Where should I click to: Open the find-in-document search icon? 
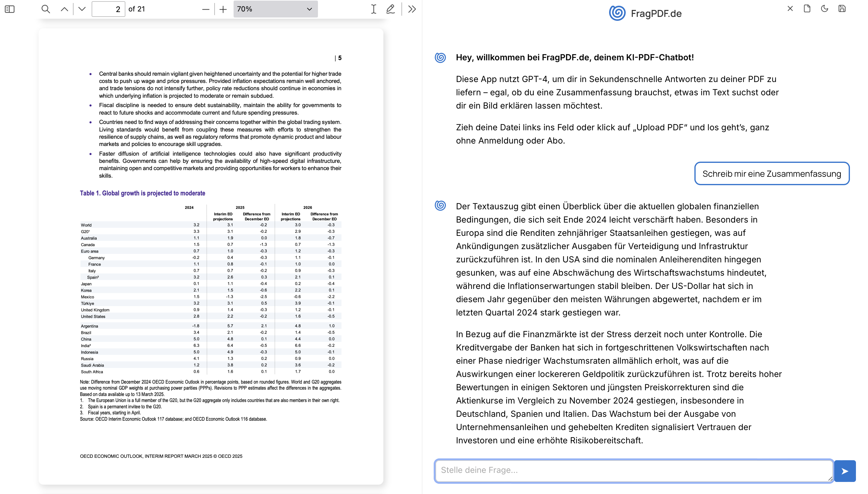coord(46,9)
